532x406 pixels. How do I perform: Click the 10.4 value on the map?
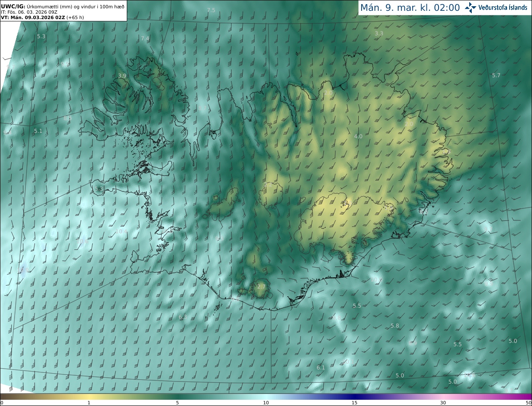(x=121, y=231)
